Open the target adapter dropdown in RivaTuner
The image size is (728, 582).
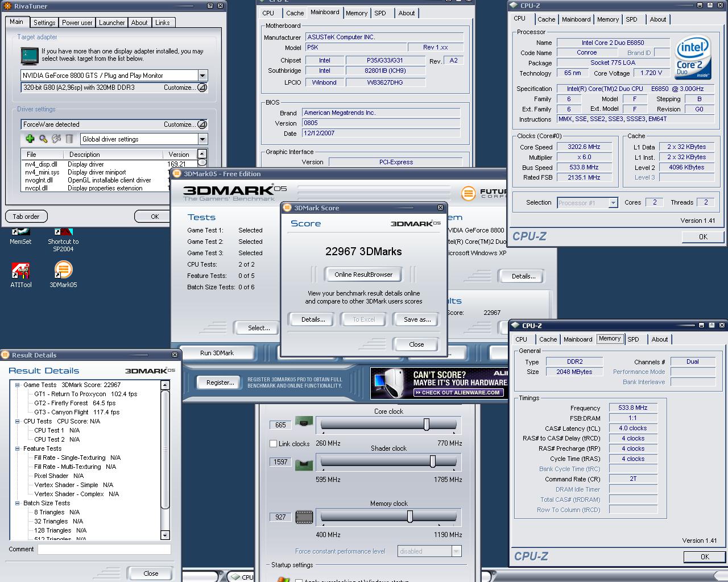tap(202, 75)
